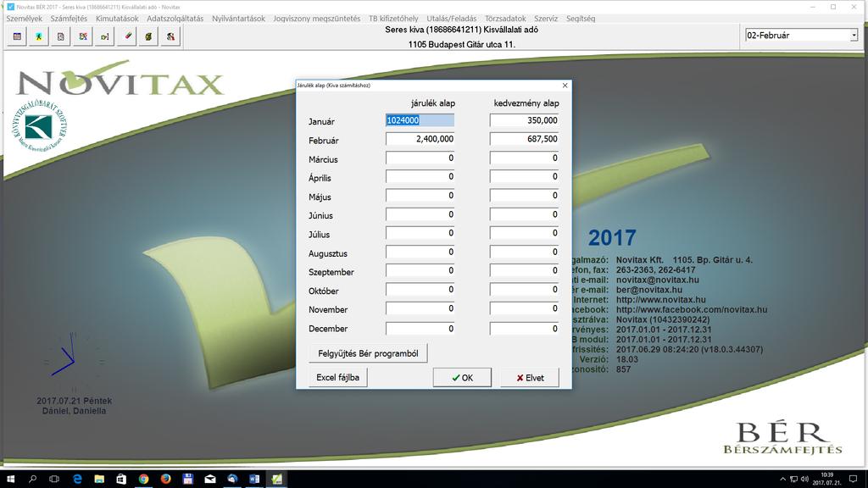Image resolution: width=868 pixels, height=488 pixels.
Task: Click the ber@novitax.hu email text
Action: coord(649,290)
